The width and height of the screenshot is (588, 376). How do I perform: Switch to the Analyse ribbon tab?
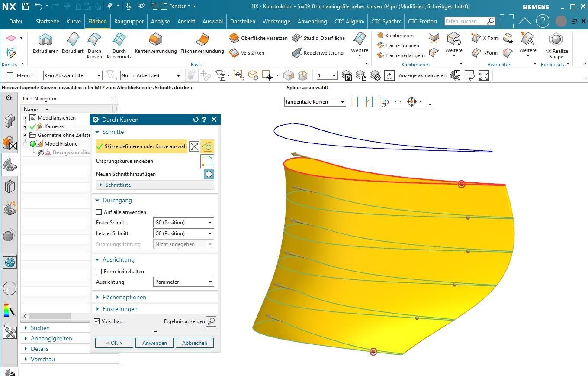pyautogui.click(x=160, y=21)
